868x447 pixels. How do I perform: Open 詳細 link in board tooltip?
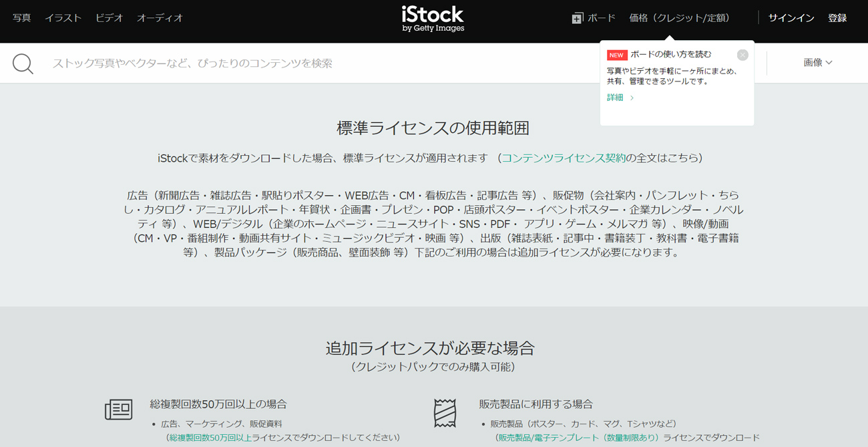click(x=620, y=98)
